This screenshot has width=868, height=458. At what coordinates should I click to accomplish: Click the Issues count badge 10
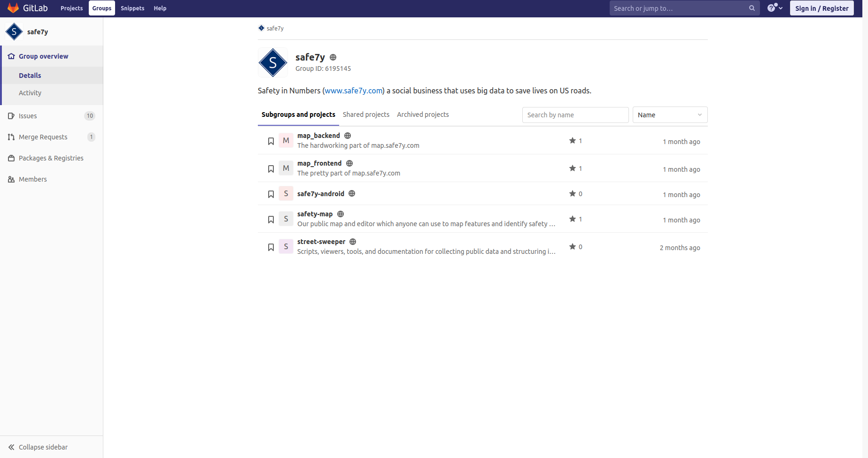point(90,116)
